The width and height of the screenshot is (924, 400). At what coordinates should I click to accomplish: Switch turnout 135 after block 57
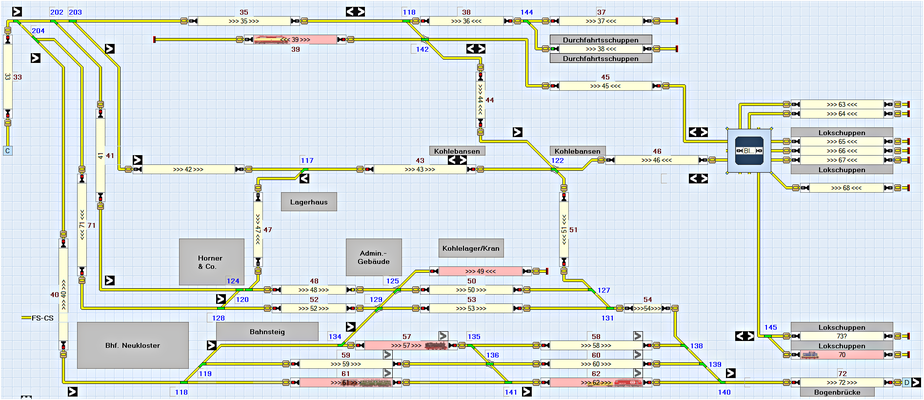pos(472,346)
